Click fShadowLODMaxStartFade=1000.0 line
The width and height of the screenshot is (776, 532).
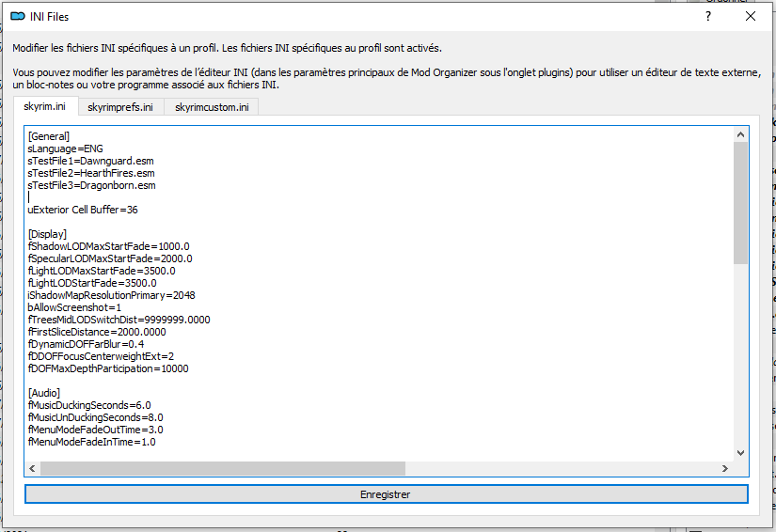pyautogui.click(x=108, y=246)
